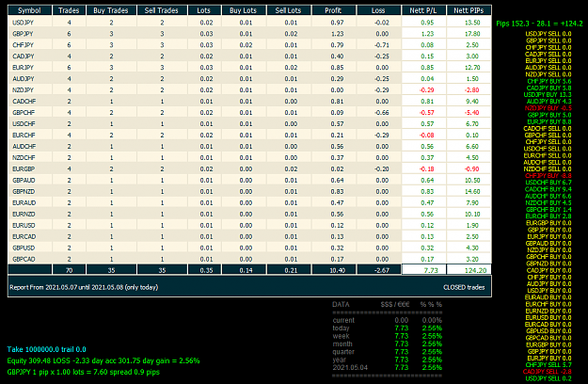Click the GBPCAD symbol table row
This screenshot has height=384, width=588.
(249, 259)
